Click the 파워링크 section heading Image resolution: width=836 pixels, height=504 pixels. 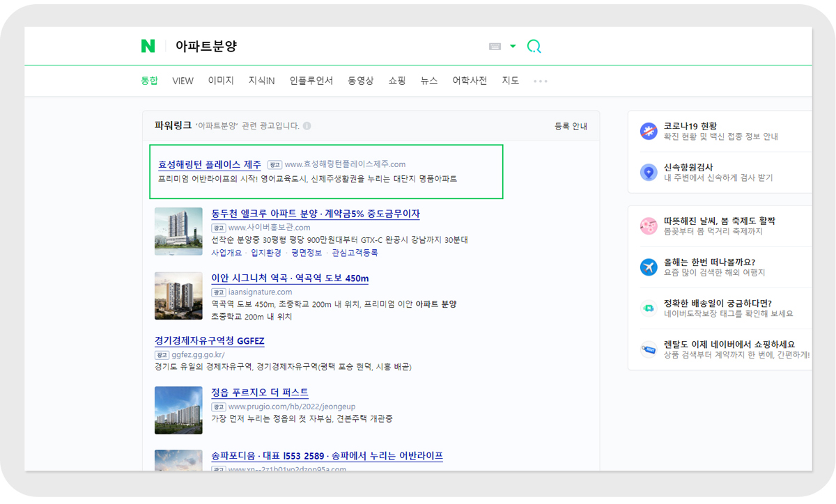pos(173,125)
